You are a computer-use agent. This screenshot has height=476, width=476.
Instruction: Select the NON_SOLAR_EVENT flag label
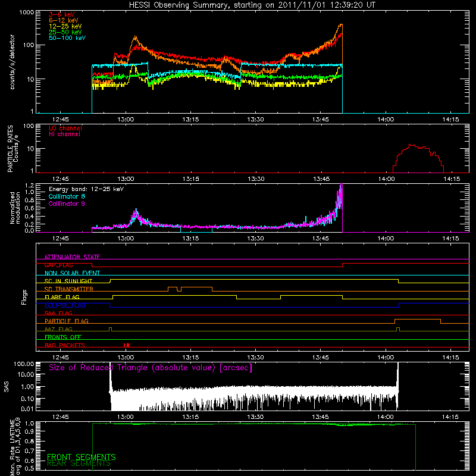(72, 273)
